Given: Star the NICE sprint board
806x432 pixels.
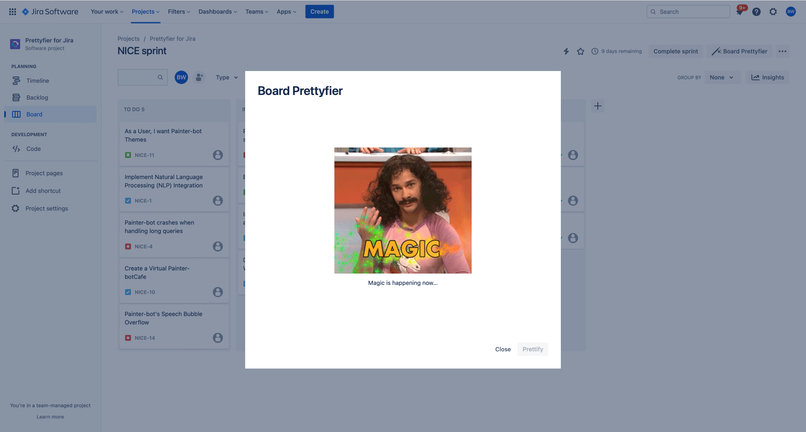Looking at the screenshot, I should (x=580, y=51).
